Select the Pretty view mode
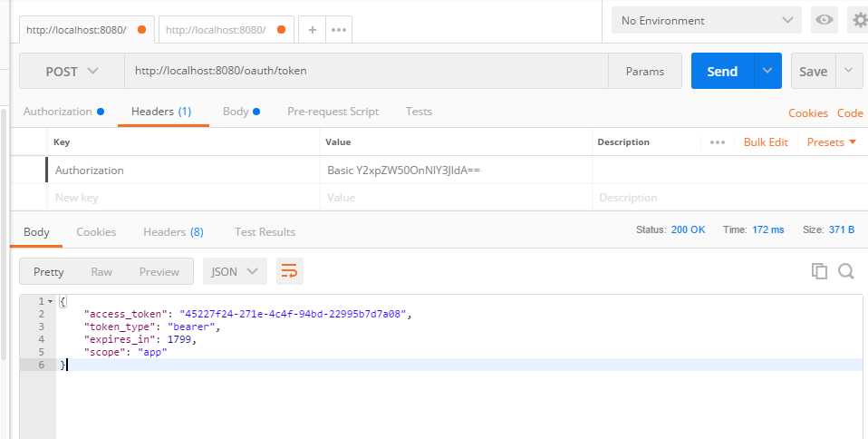The image size is (868, 439). (x=49, y=271)
